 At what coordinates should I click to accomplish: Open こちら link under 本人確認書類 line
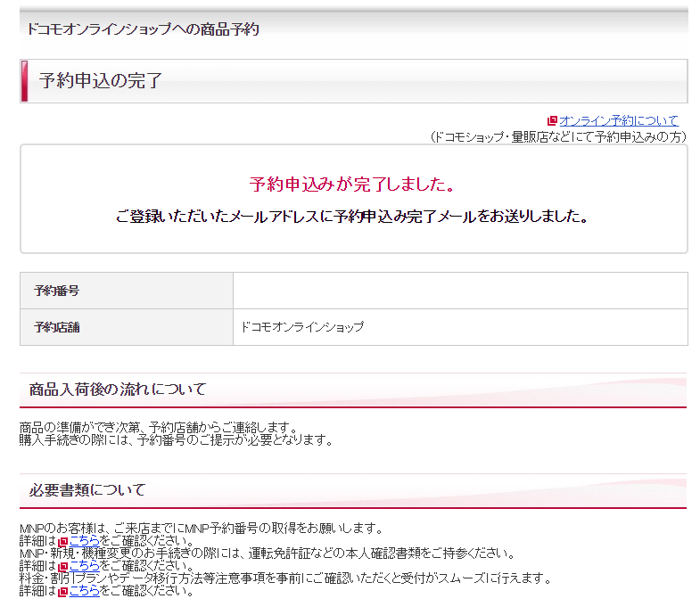(x=85, y=566)
